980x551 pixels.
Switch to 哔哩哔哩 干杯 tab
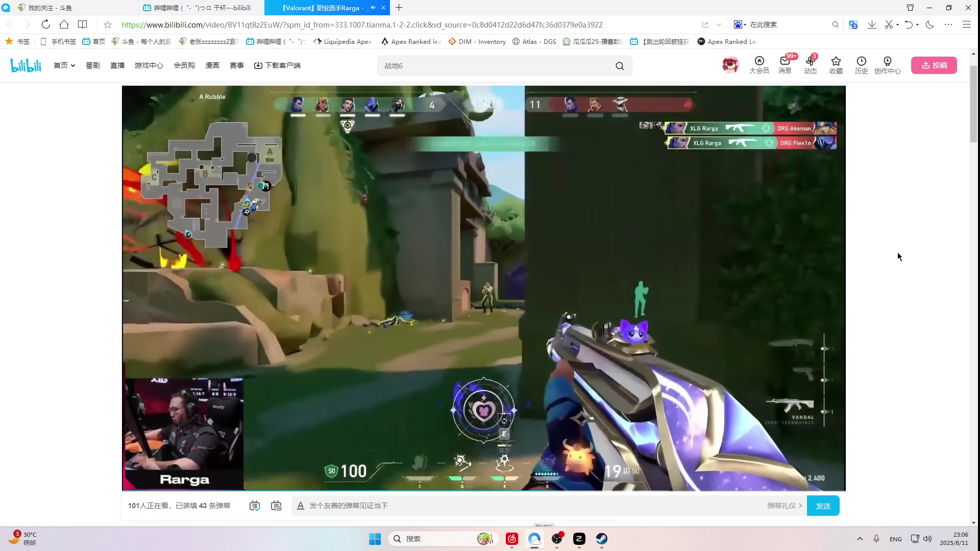201,8
